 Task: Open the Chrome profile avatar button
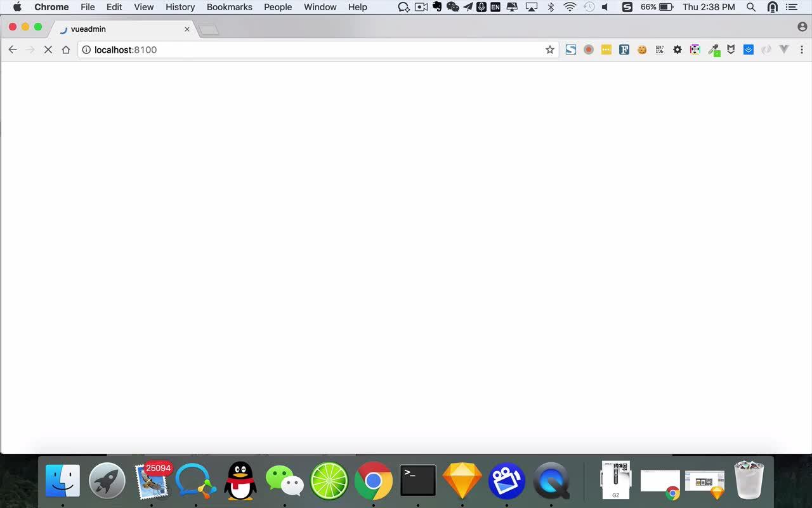[802, 27]
